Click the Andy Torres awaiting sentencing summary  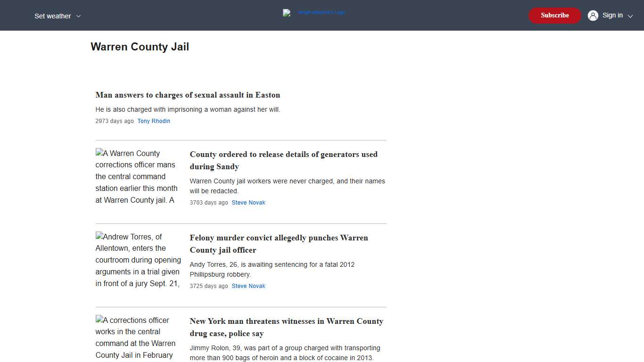pyautogui.click(x=272, y=269)
